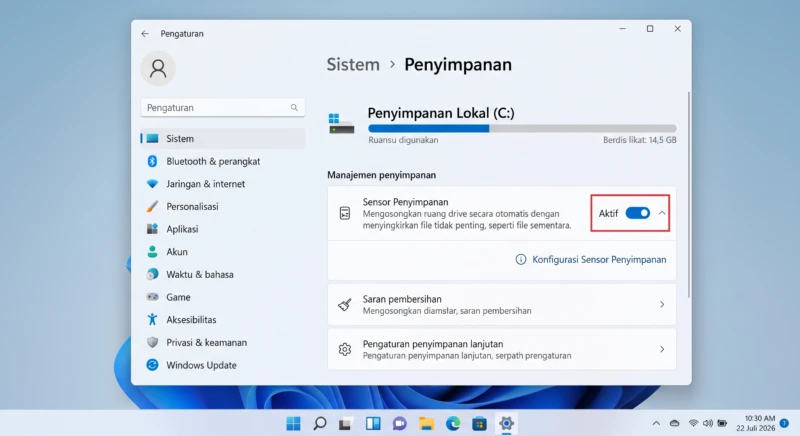
Task: Open Saran pembersihan
Action: [x=502, y=304]
